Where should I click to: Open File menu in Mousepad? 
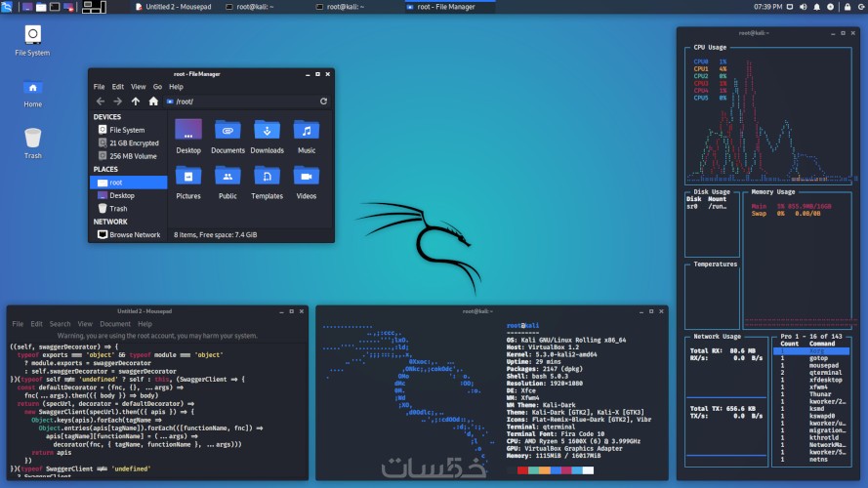pyautogui.click(x=18, y=324)
